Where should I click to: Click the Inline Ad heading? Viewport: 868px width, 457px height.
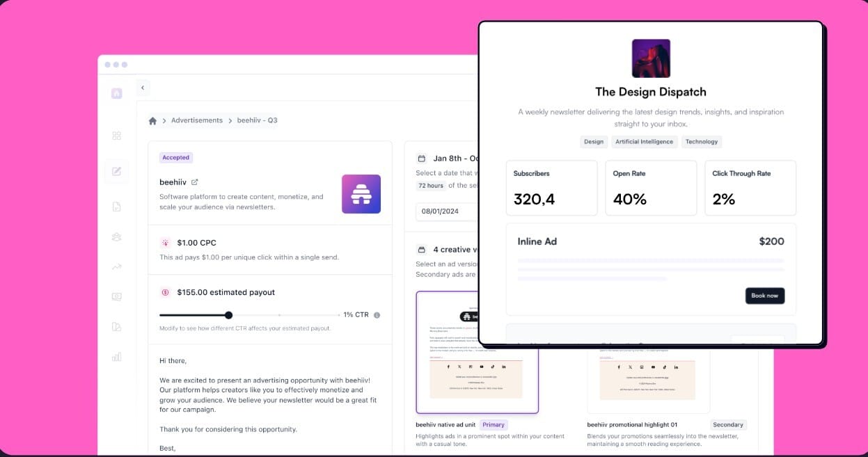coord(537,241)
